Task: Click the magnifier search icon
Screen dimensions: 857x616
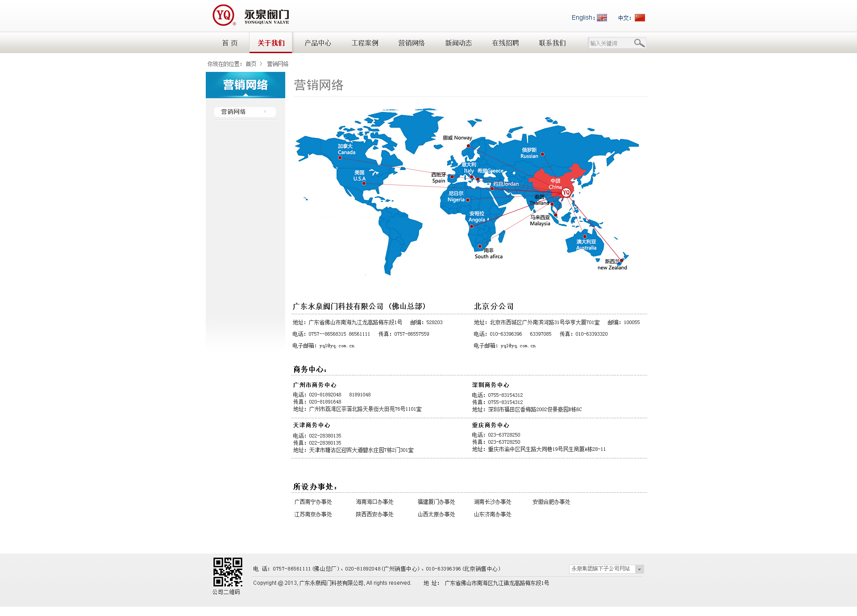Action: pos(639,43)
